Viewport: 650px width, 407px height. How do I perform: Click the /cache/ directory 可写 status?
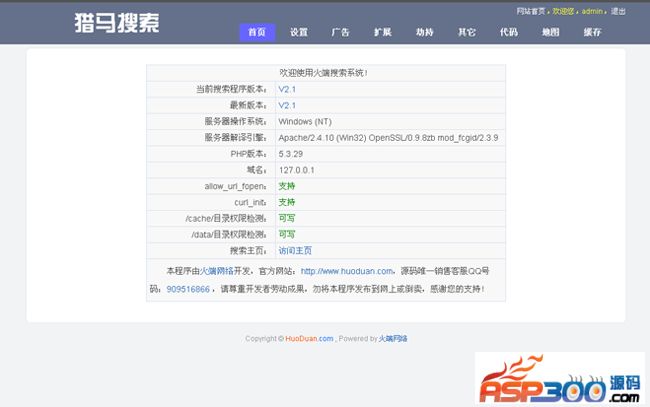[286, 218]
